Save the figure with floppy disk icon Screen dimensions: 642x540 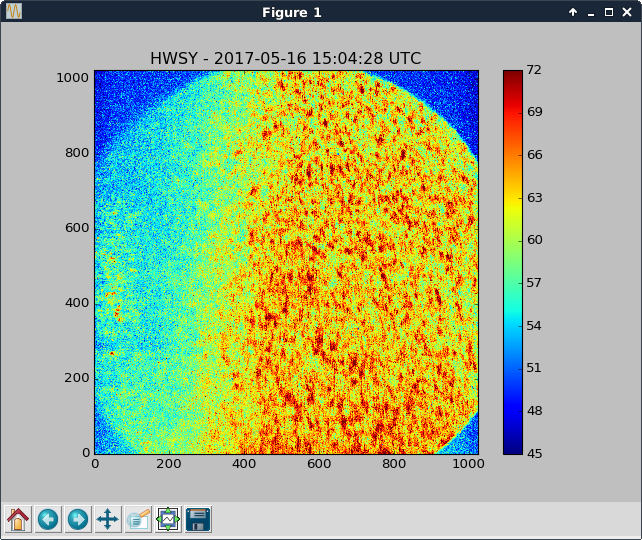coord(198,519)
